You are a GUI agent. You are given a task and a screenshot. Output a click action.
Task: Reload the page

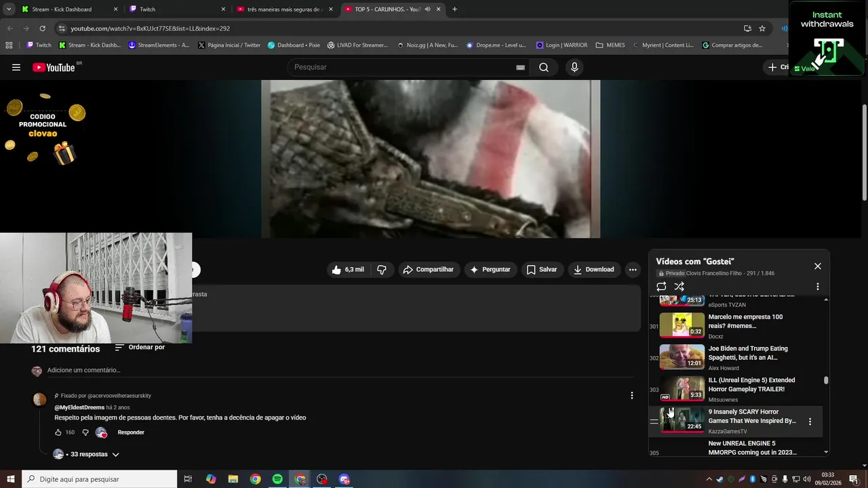click(42, 28)
